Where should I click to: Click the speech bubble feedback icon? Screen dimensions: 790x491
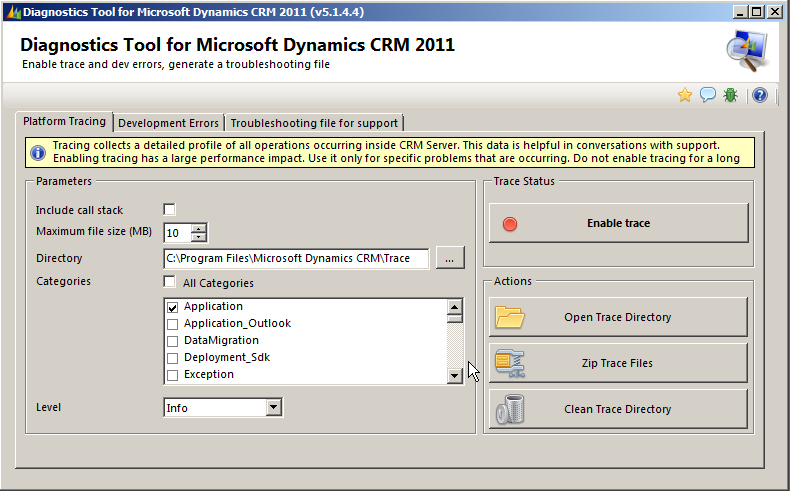pos(708,95)
